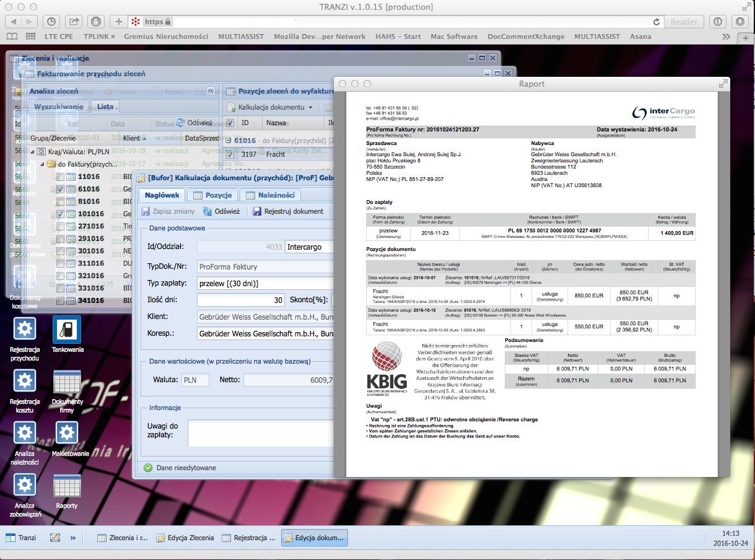The width and height of the screenshot is (755, 560).
Task: Click the Typ zapłaty combo box
Action: [x=265, y=283]
